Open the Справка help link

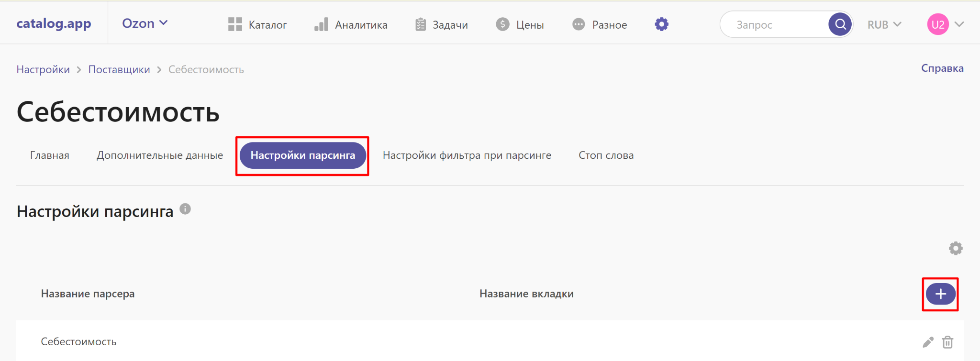(942, 68)
